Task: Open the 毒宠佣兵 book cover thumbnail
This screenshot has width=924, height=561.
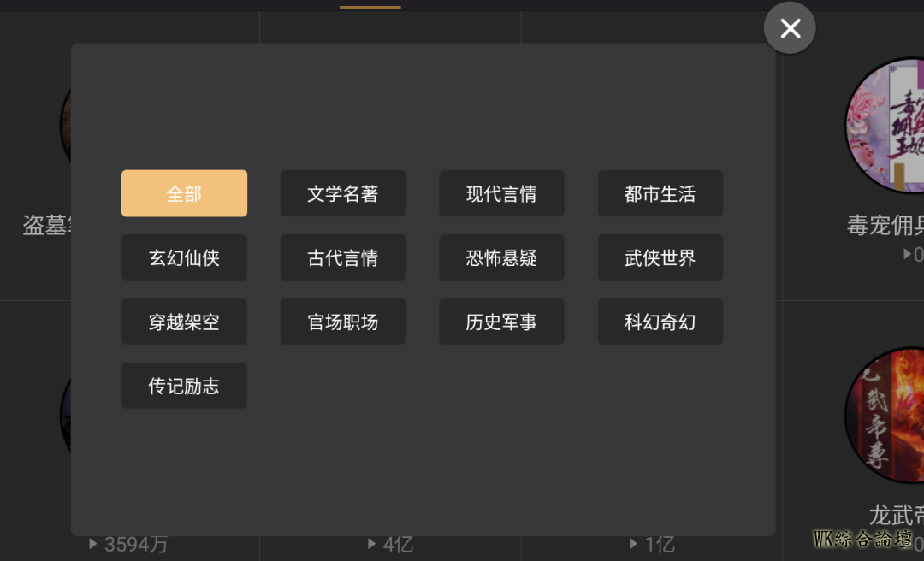Action: (x=885, y=125)
